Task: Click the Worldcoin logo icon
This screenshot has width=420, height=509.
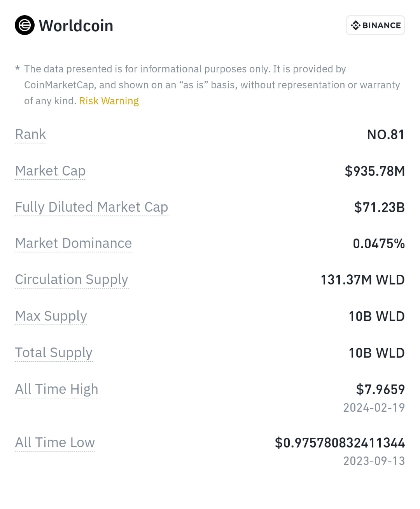Action: point(24,25)
